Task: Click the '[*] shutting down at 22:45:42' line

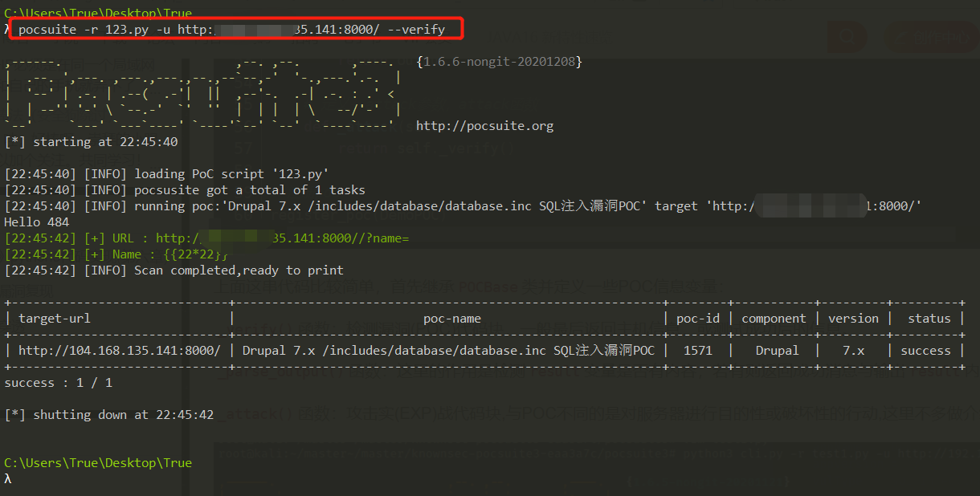Action: 108,415
